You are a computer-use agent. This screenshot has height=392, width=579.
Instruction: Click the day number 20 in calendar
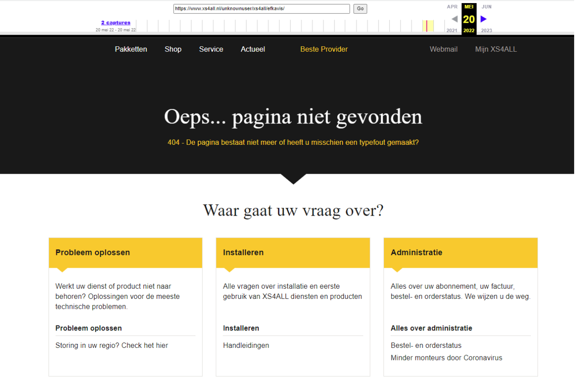(x=469, y=19)
